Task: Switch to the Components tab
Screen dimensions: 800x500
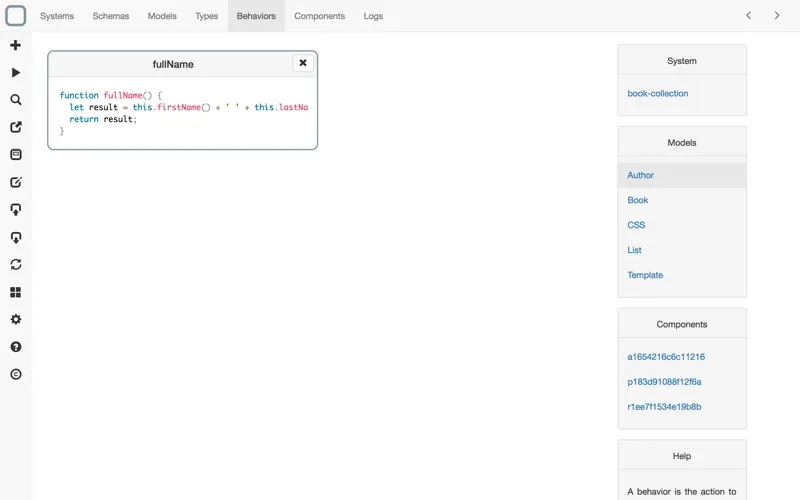Action: [319, 16]
